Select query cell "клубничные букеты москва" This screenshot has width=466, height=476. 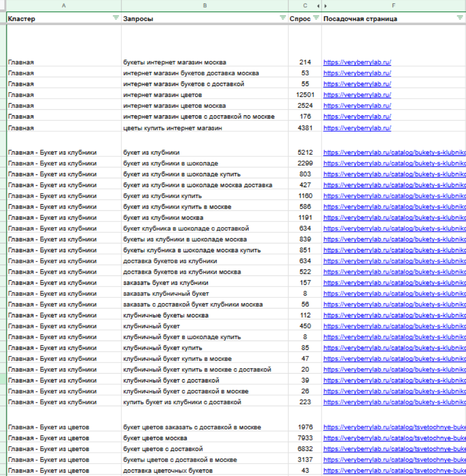click(205, 315)
